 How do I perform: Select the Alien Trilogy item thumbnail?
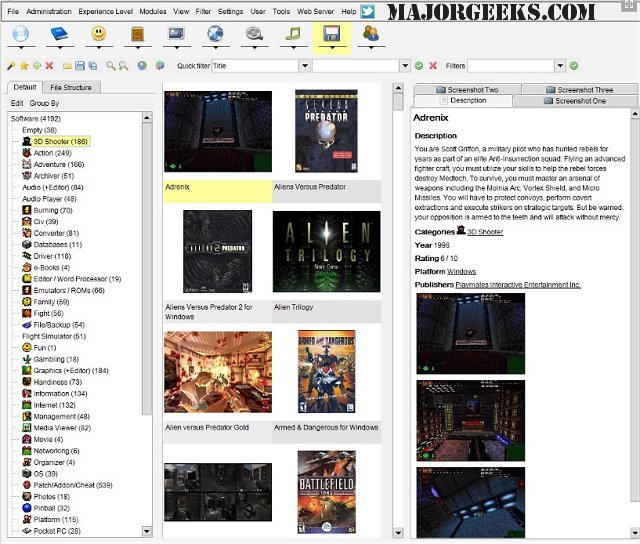click(x=326, y=251)
